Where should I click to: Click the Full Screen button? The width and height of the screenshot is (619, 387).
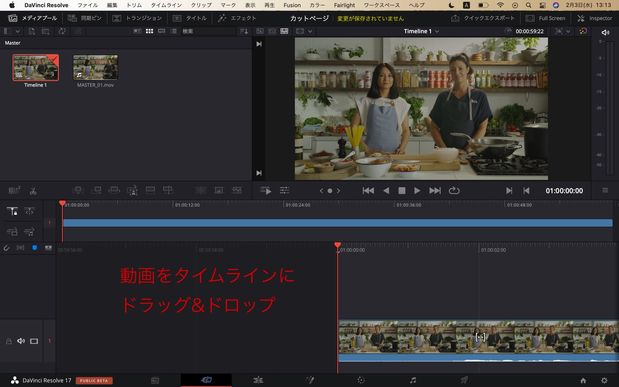point(546,18)
